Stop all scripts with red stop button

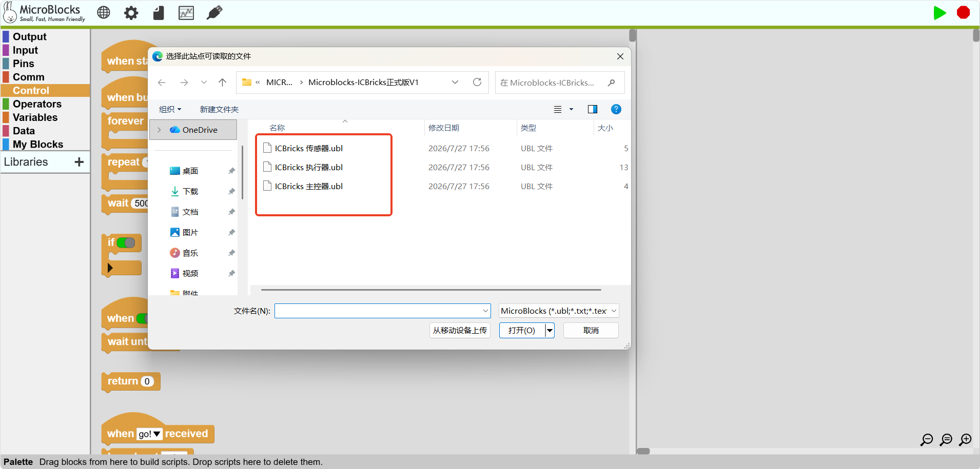pyautogui.click(x=964, y=12)
